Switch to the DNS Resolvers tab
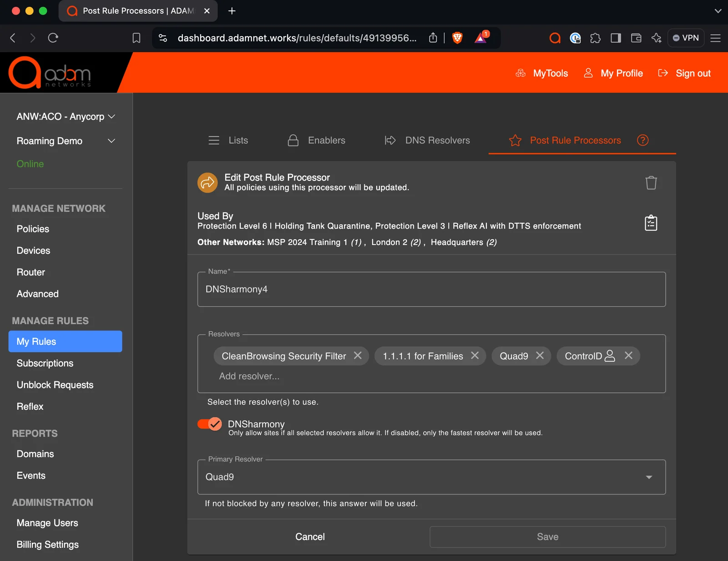The width and height of the screenshot is (728, 561). coord(427,140)
